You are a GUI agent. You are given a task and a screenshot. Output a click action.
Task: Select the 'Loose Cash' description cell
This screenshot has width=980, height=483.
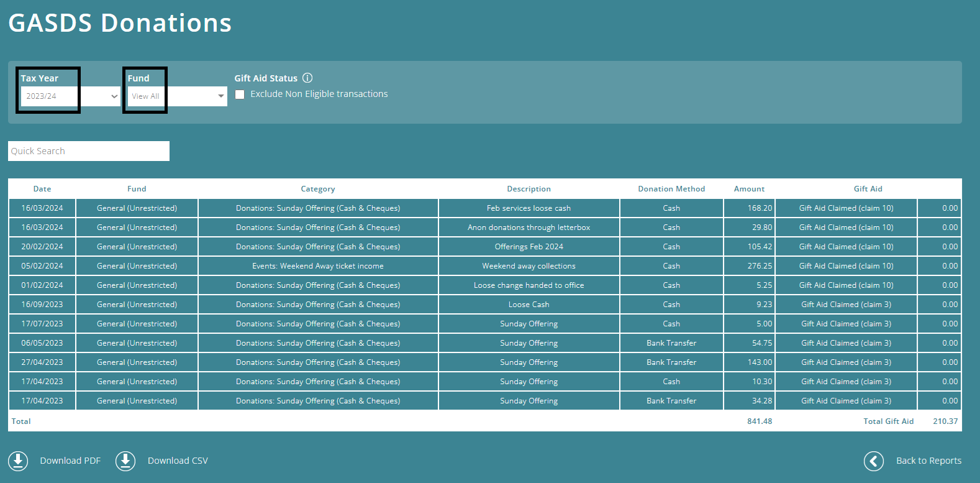[529, 305]
